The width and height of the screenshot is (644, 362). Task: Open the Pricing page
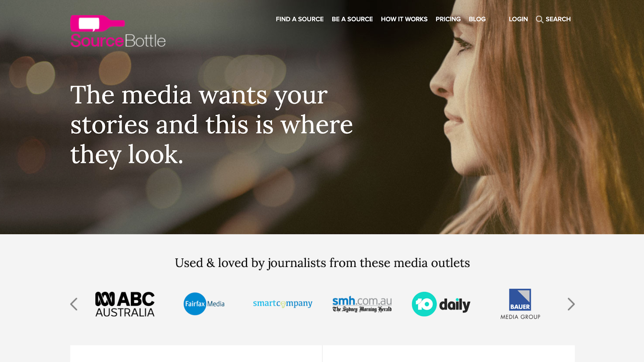(x=448, y=19)
